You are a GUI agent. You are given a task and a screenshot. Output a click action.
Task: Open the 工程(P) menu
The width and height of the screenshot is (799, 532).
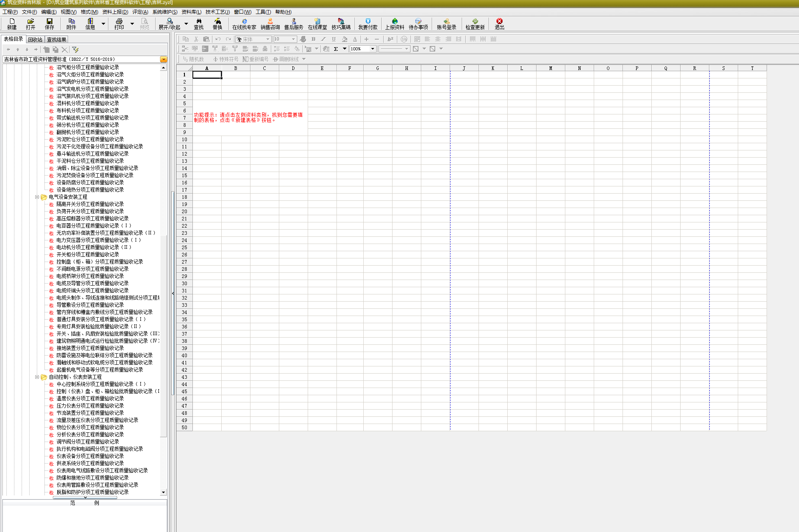coord(10,12)
